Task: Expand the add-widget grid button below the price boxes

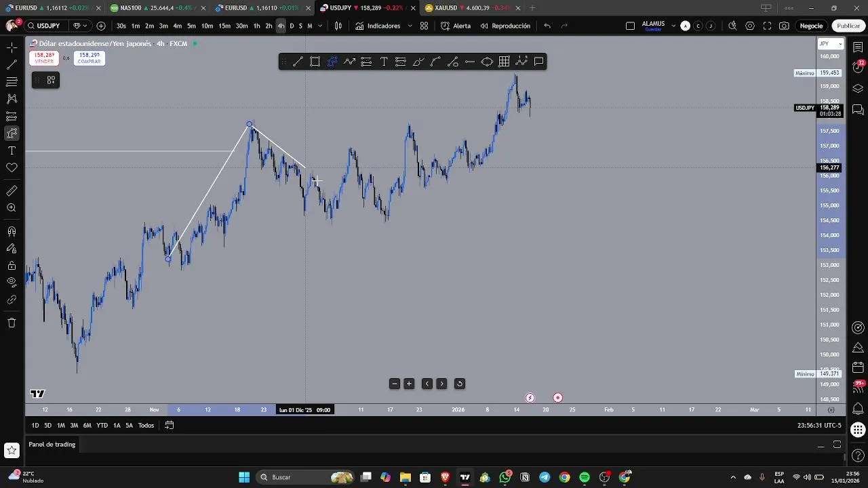Action: [x=51, y=80]
